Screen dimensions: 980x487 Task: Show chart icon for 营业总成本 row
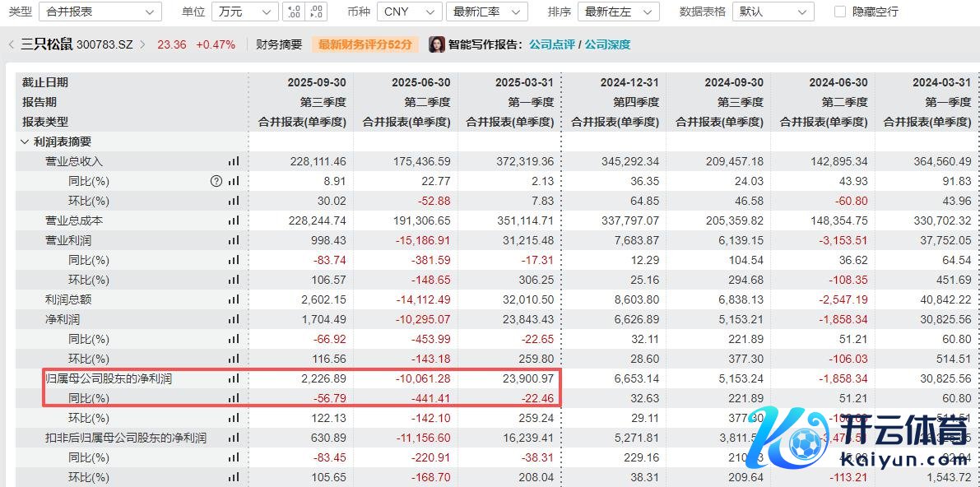[x=234, y=220]
